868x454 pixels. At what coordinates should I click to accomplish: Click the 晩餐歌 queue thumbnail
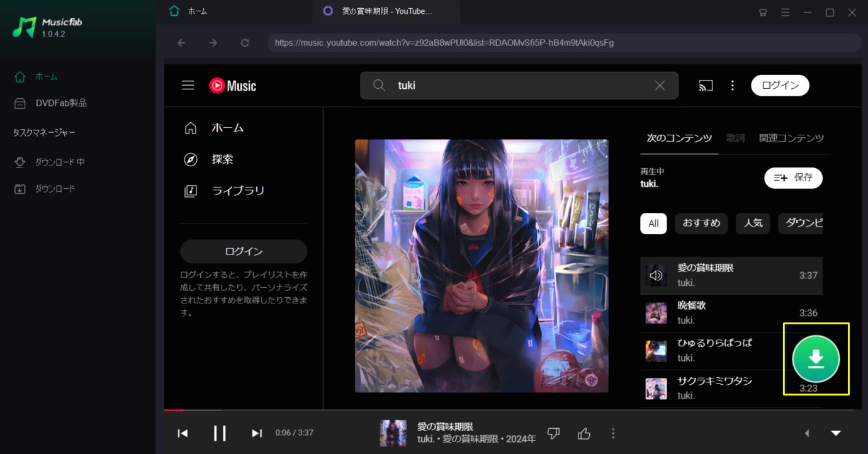[656, 313]
